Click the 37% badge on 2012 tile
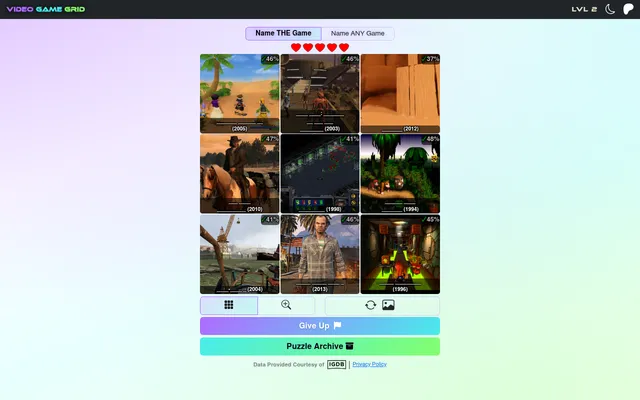 click(430, 59)
